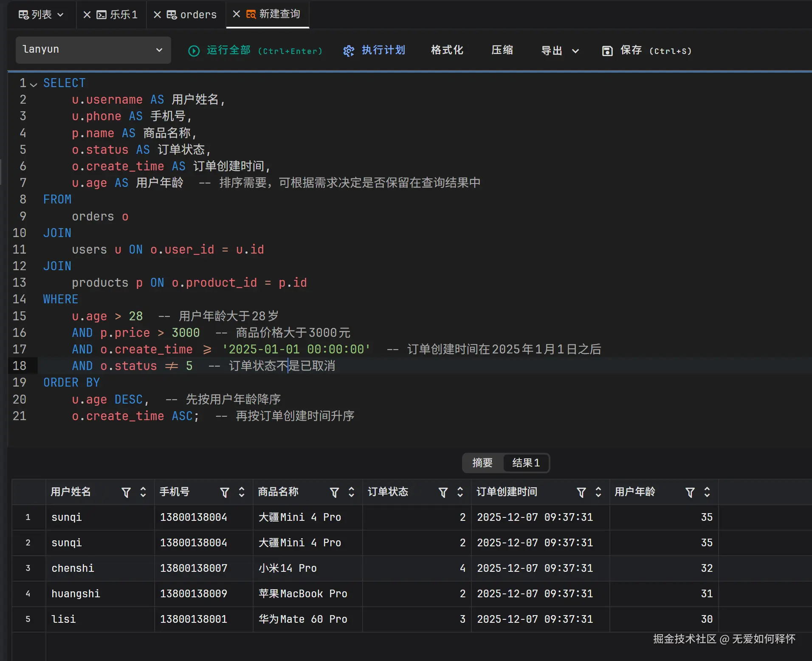Click the WHERE keyword on line 14

tap(61, 299)
